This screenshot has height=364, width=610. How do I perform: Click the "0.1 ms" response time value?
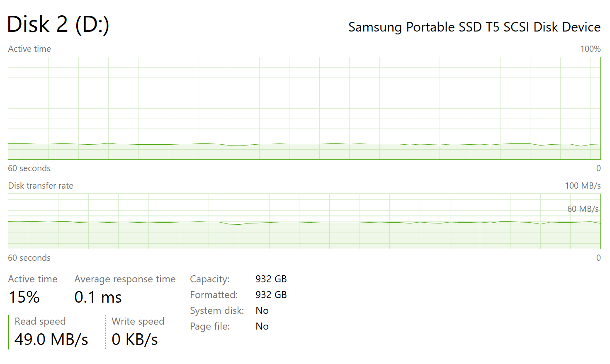(x=98, y=297)
